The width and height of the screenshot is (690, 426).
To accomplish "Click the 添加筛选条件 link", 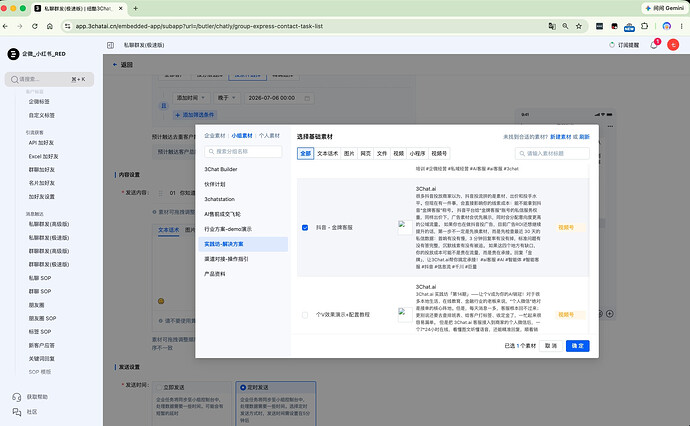I will tap(195, 115).
